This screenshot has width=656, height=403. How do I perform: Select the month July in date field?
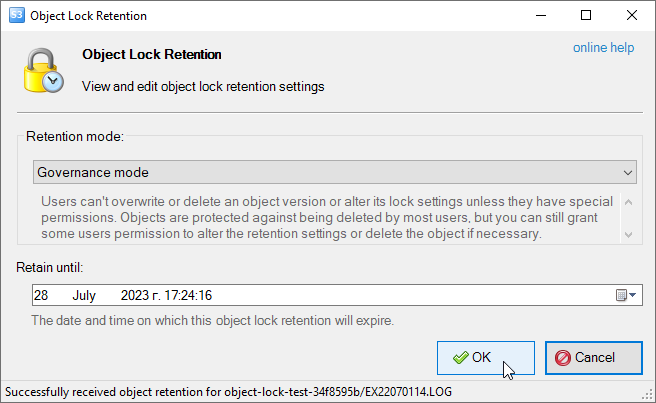pyautogui.click(x=86, y=295)
